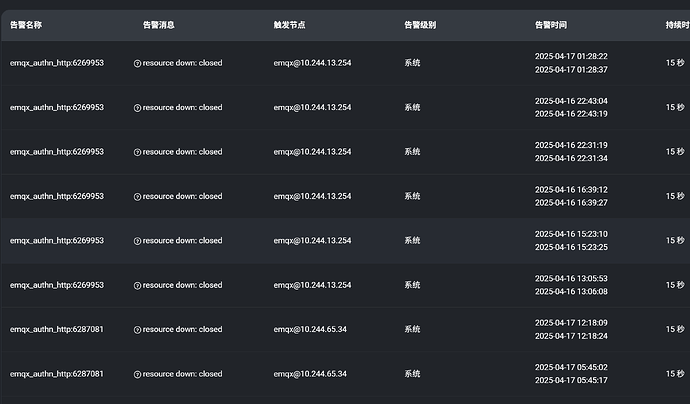Click the timestamp 2025-04-16 13:06:08

571,292
